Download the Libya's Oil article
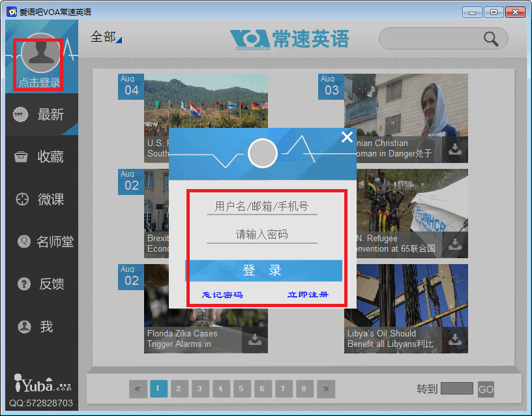532x416 pixels. coord(455,340)
